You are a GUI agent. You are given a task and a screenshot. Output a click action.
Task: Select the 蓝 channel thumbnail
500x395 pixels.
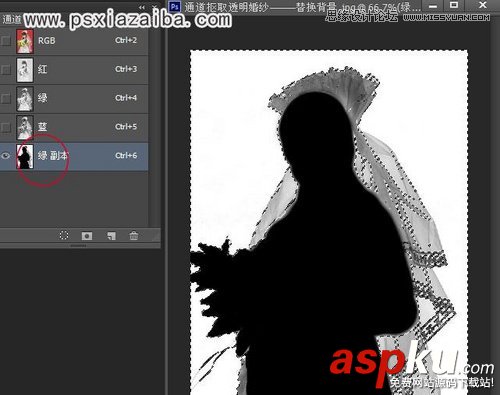pos(25,127)
